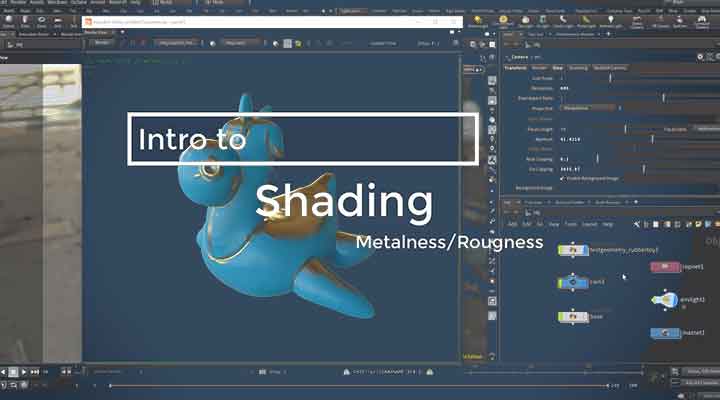Click the Stop playback button

coord(13,372)
